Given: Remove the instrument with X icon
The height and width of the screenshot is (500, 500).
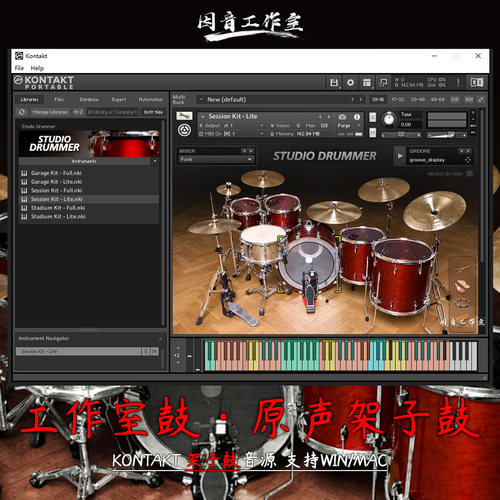Looking at the screenshot, I should 473,113.
